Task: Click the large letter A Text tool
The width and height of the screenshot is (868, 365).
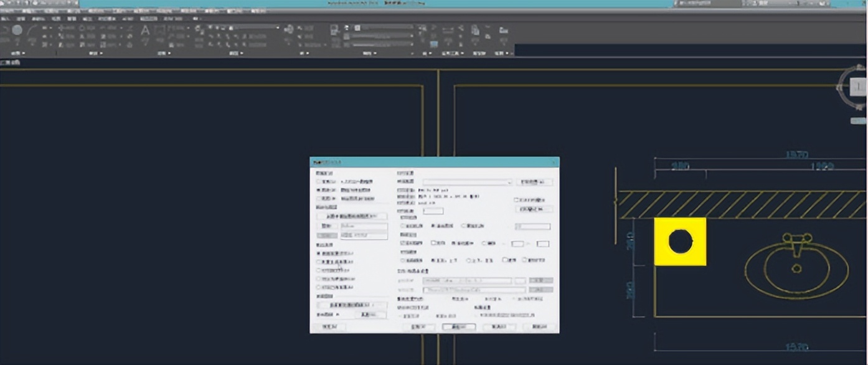Action: coord(145,31)
